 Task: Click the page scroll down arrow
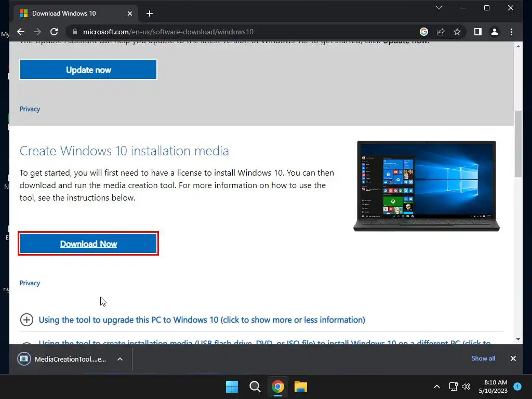pyautogui.click(x=518, y=339)
